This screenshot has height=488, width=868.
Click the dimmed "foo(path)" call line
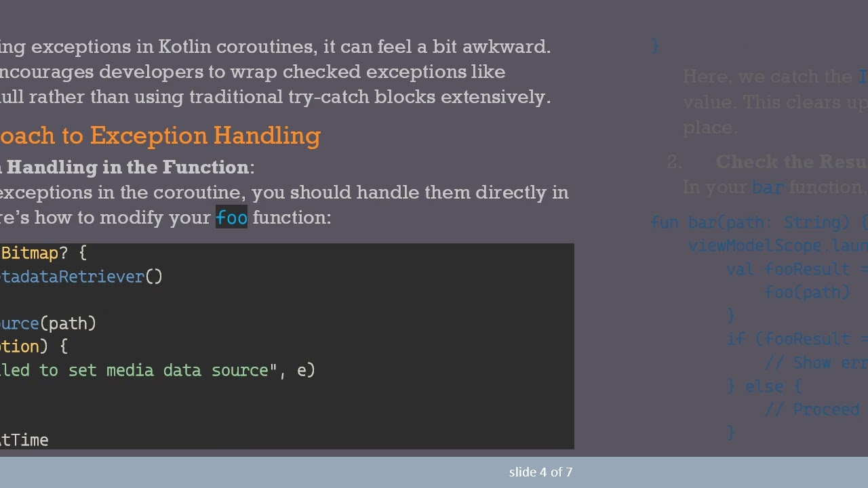tap(807, 292)
